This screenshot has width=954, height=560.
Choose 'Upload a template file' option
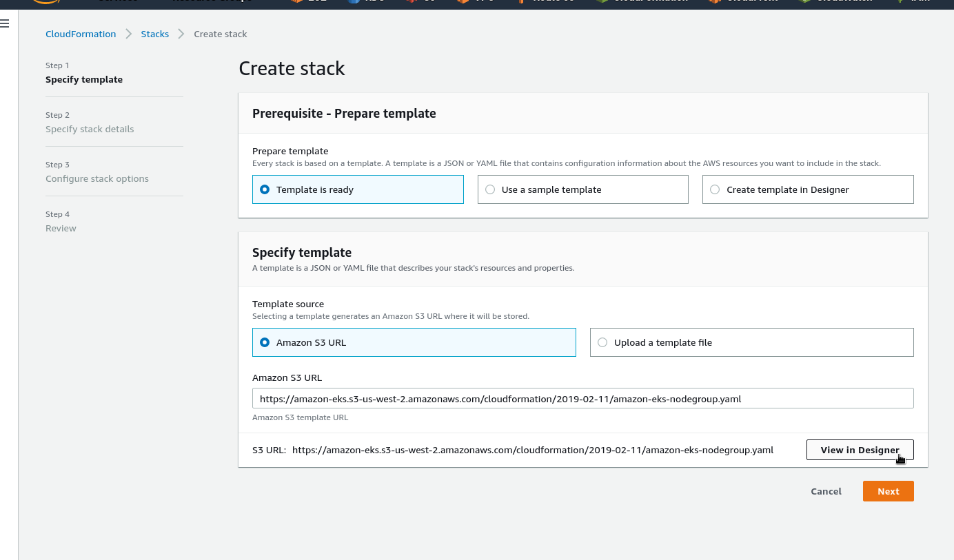coord(751,342)
